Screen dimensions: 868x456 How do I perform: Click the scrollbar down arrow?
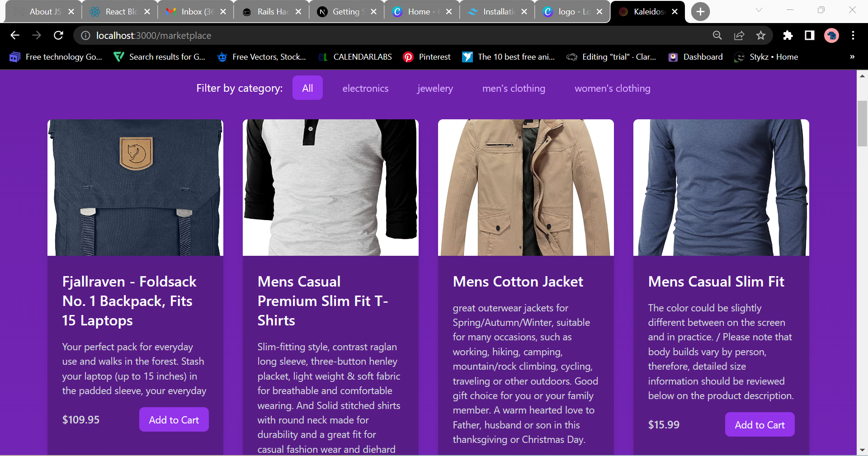click(862, 450)
